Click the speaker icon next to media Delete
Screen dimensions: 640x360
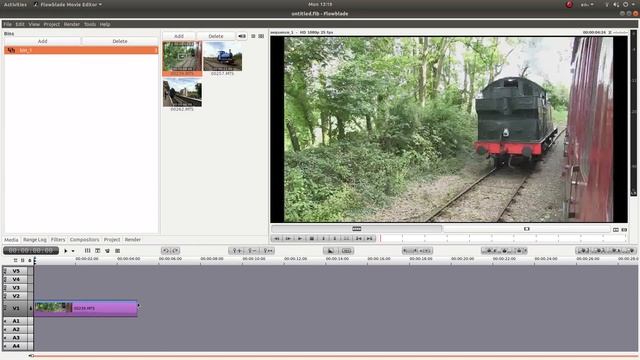[242, 36]
